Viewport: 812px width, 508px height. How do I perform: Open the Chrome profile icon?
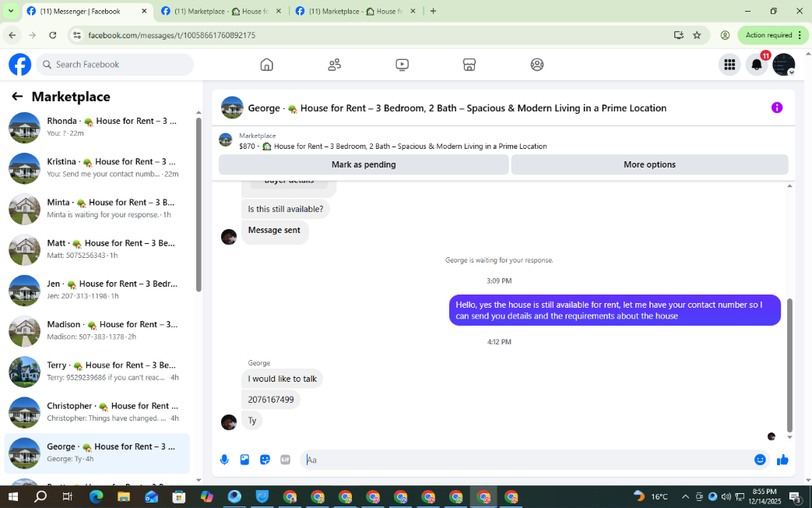pyautogui.click(x=725, y=35)
